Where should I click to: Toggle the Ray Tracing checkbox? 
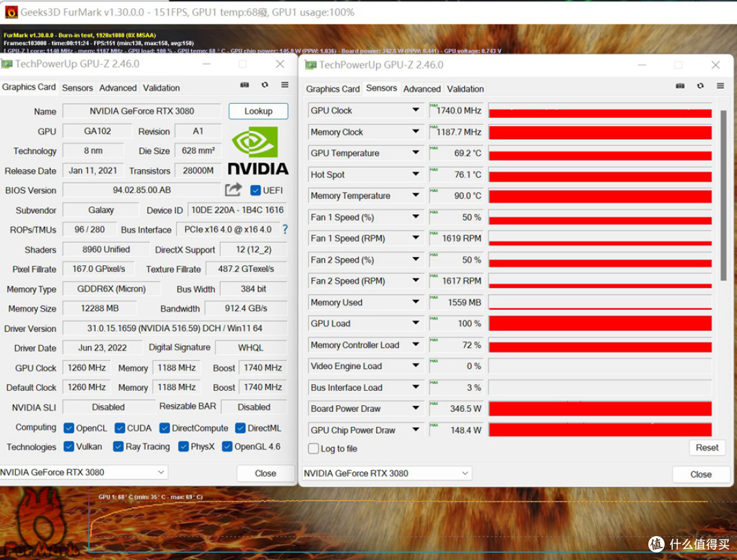tap(119, 446)
